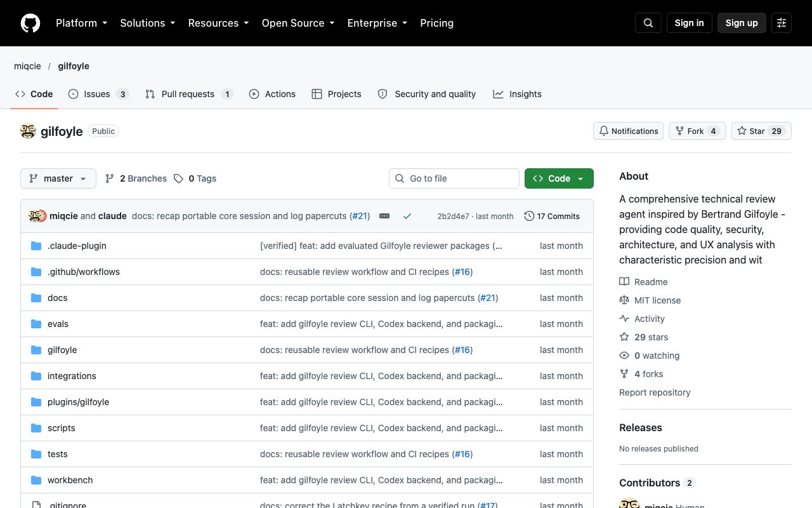Open the 2 Branches link
Viewport: 812px width, 508px height.
136,178
